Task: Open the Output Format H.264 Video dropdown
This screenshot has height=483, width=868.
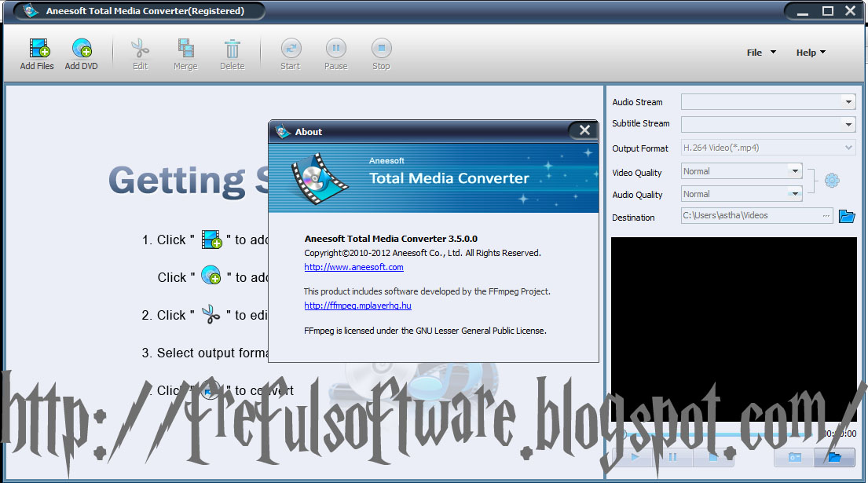Action: 768,148
